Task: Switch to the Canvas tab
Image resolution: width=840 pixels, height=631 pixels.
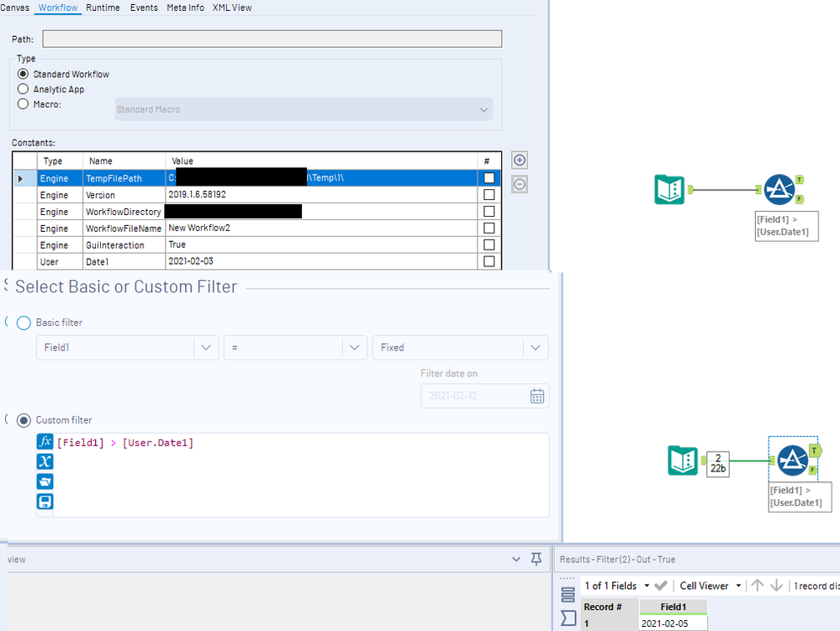Action: coord(14,8)
